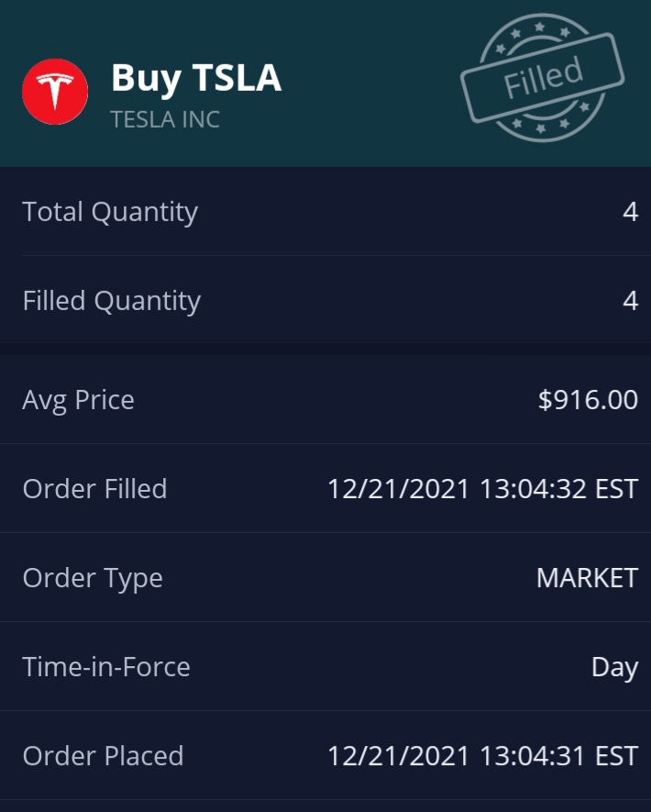Click the red Tesla logo icon
651x812 pixels.
pyautogui.click(x=55, y=91)
